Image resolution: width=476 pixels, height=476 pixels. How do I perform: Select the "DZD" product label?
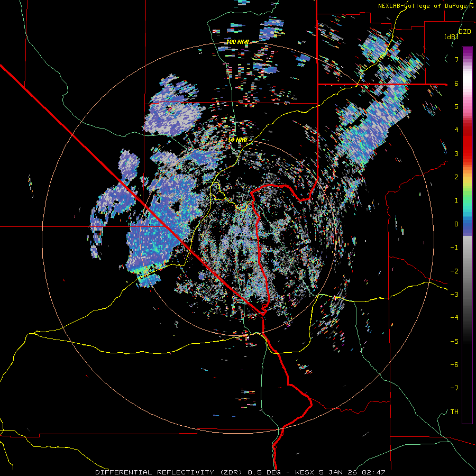tap(464, 32)
